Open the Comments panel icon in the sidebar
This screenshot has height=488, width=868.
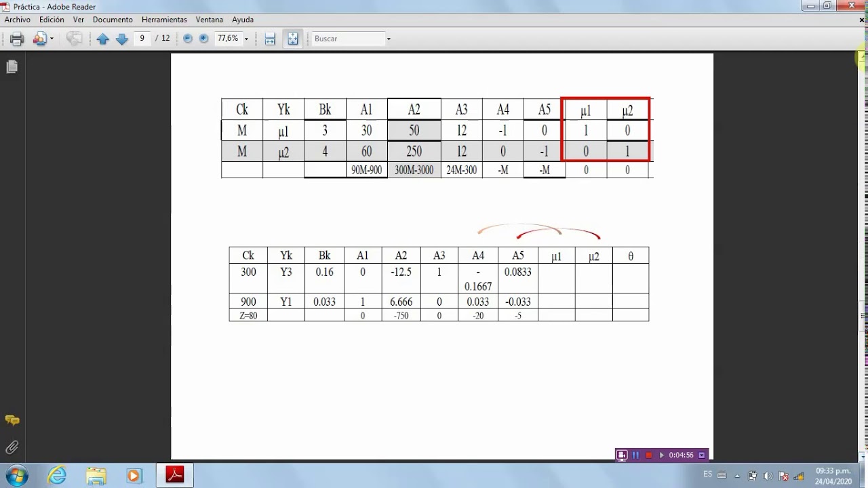[x=12, y=420]
